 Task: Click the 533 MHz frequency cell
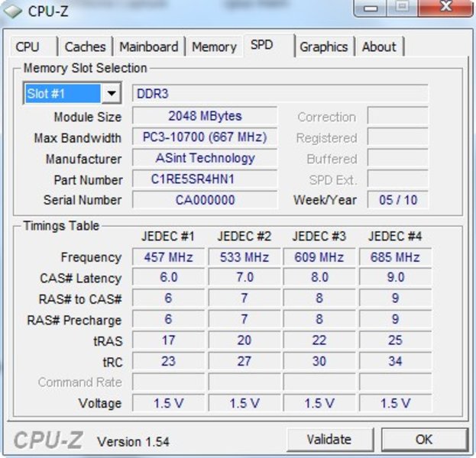[244, 257]
